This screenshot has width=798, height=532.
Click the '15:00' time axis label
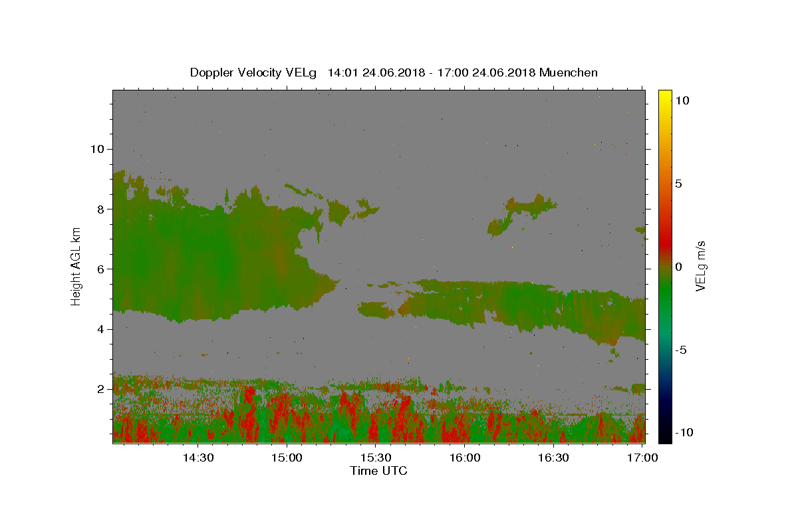[287, 458]
